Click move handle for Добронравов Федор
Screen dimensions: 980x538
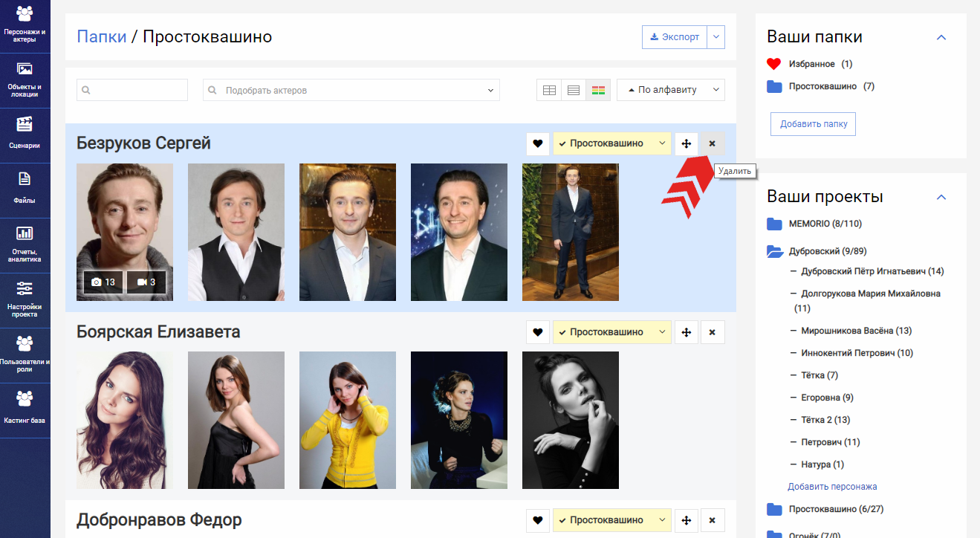pos(687,520)
